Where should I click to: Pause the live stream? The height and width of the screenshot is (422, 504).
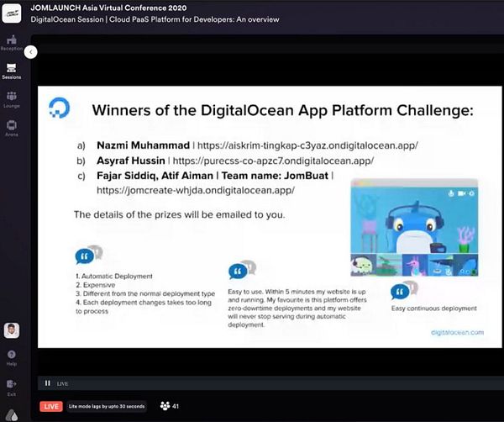coord(48,383)
